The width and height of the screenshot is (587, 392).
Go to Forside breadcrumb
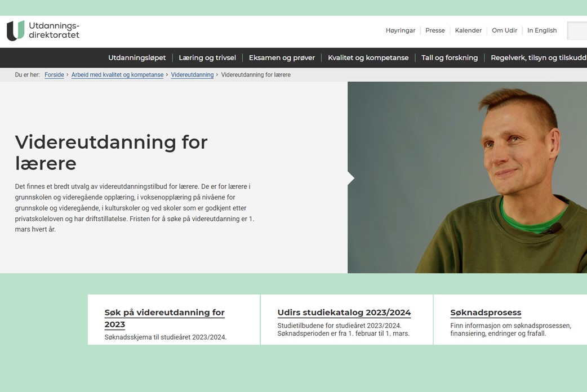(54, 75)
